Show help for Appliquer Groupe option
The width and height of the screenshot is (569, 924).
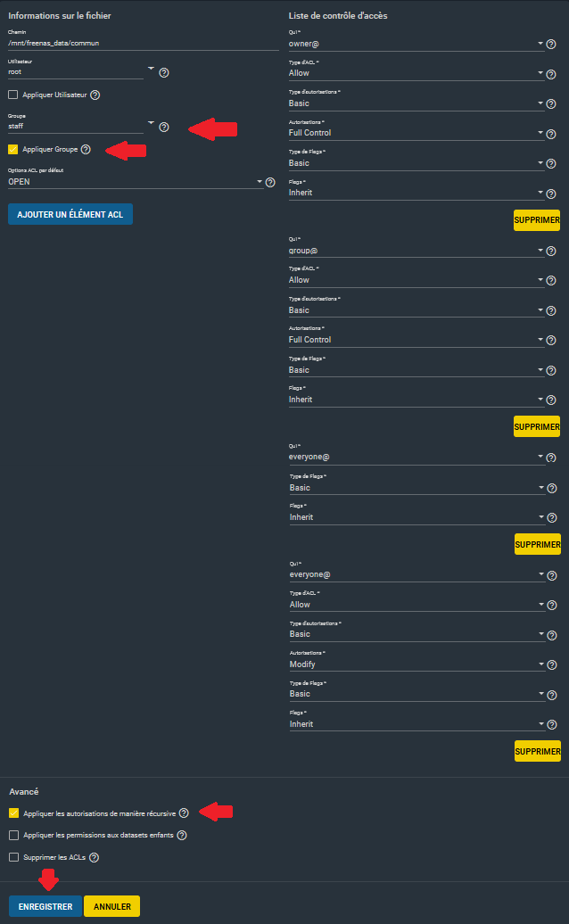pyautogui.click(x=86, y=150)
